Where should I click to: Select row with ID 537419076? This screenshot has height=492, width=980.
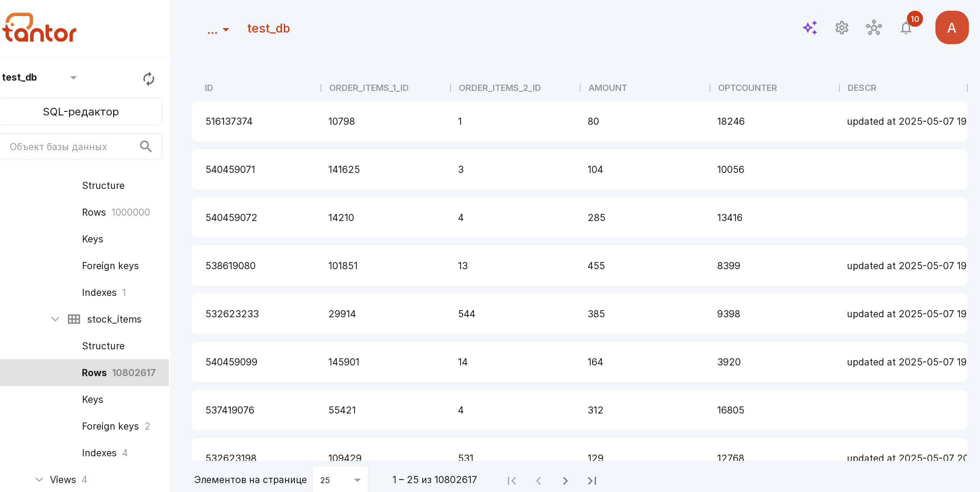pyautogui.click(x=580, y=410)
